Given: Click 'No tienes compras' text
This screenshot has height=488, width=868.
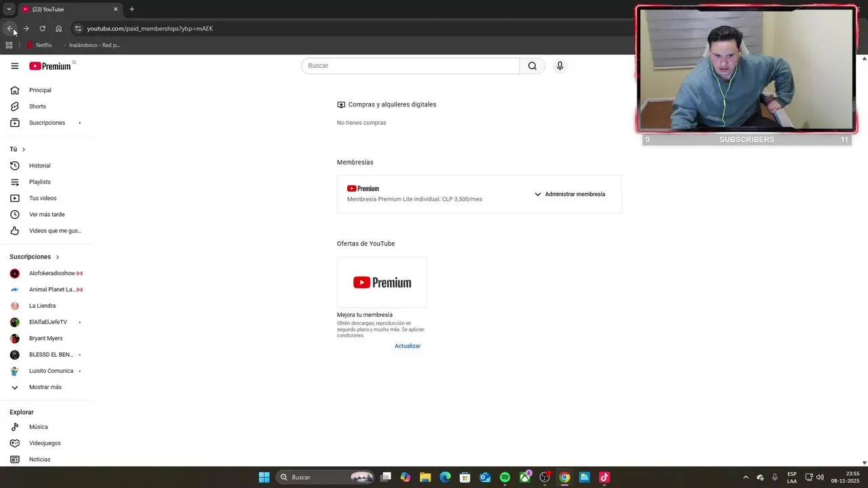Looking at the screenshot, I should point(361,123).
